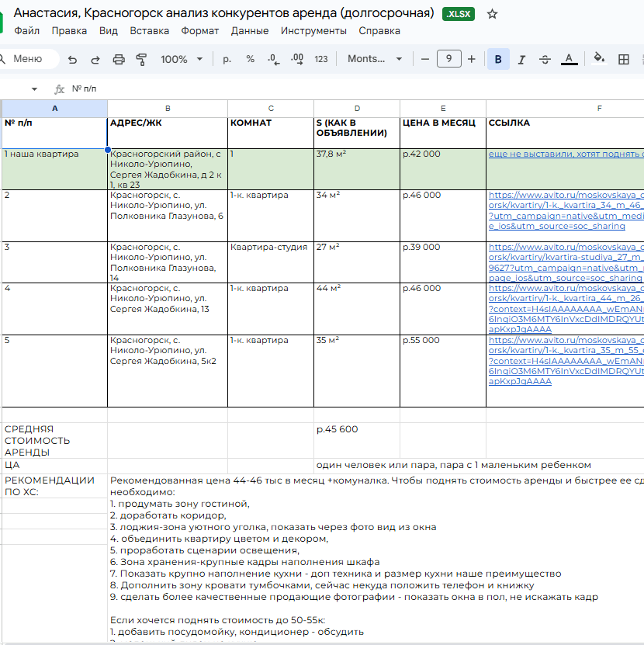This screenshot has width=644, height=645.
Task: Select column D header
Action: click(x=357, y=109)
